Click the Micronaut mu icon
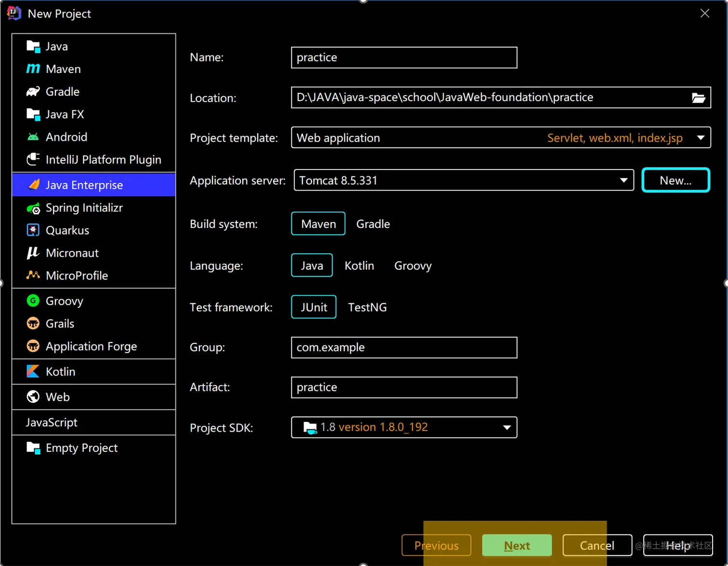Viewport: 728px width, 566px height. coord(33,253)
